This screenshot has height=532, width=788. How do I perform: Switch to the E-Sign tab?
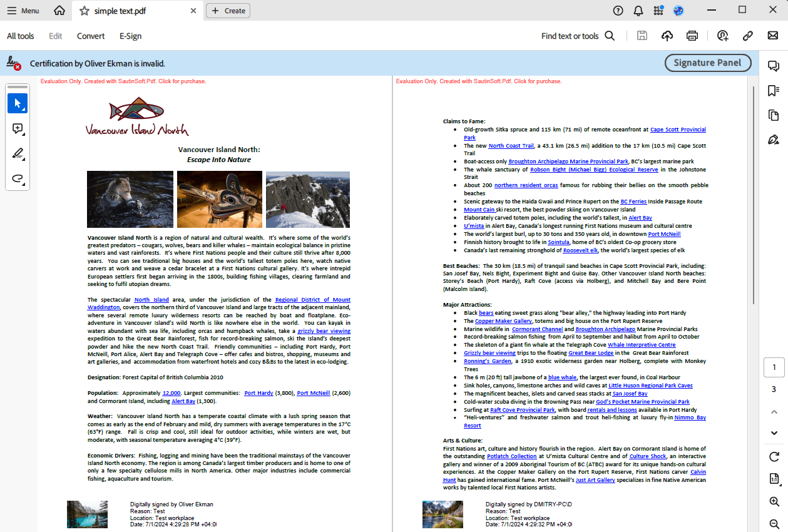pos(130,36)
